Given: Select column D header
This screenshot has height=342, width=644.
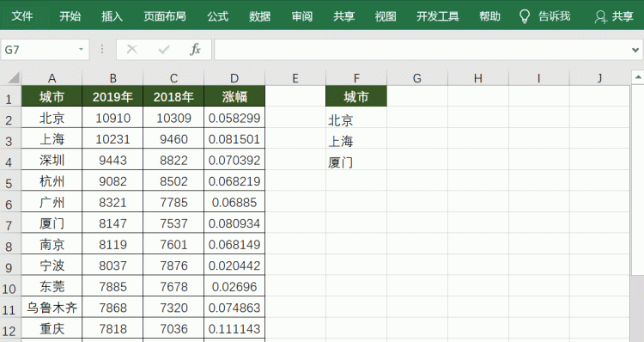Looking at the screenshot, I should click(234, 78).
